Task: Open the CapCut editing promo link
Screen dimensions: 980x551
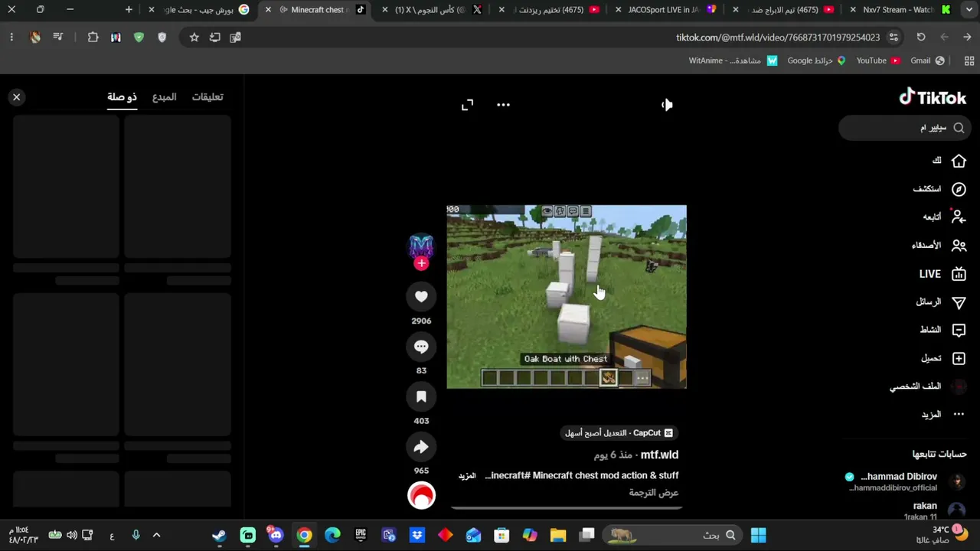Action: (x=619, y=433)
